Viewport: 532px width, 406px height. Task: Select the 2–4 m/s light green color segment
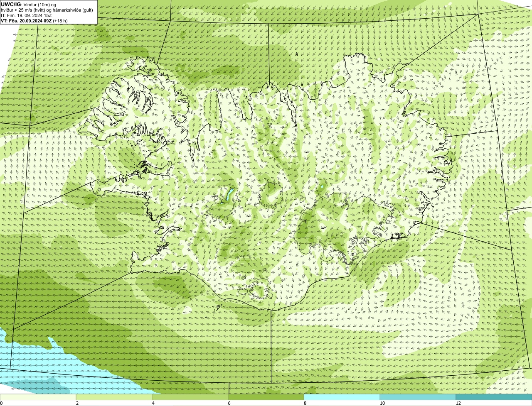coord(114,397)
